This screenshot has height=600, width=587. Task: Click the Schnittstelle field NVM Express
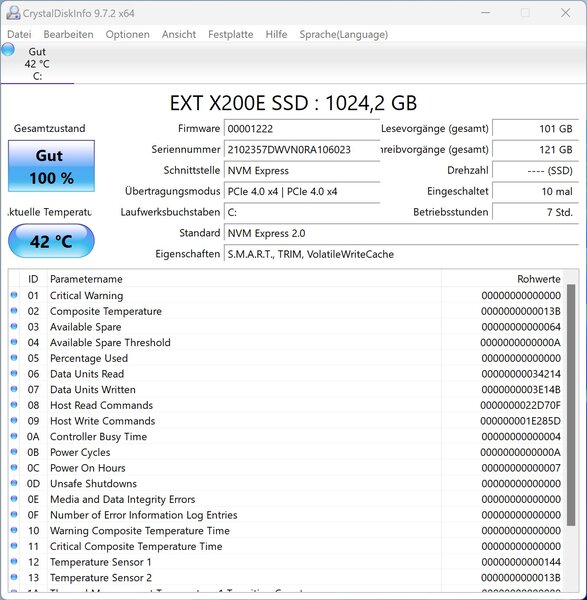click(x=302, y=170)
